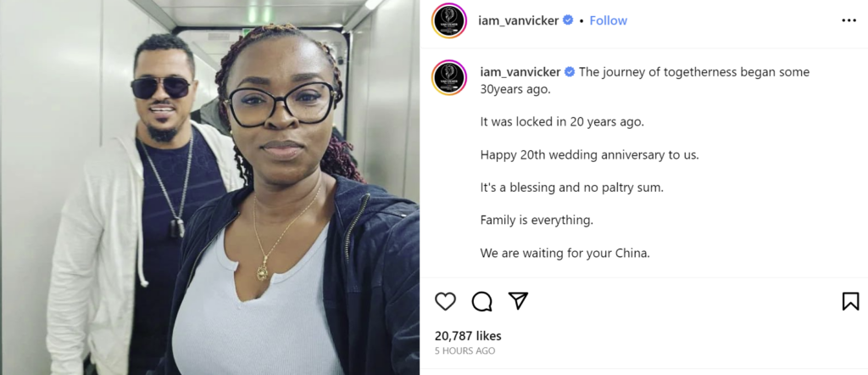Follow the iam_vanvicker account
The image size is (868, 375).
click(608, 20)
